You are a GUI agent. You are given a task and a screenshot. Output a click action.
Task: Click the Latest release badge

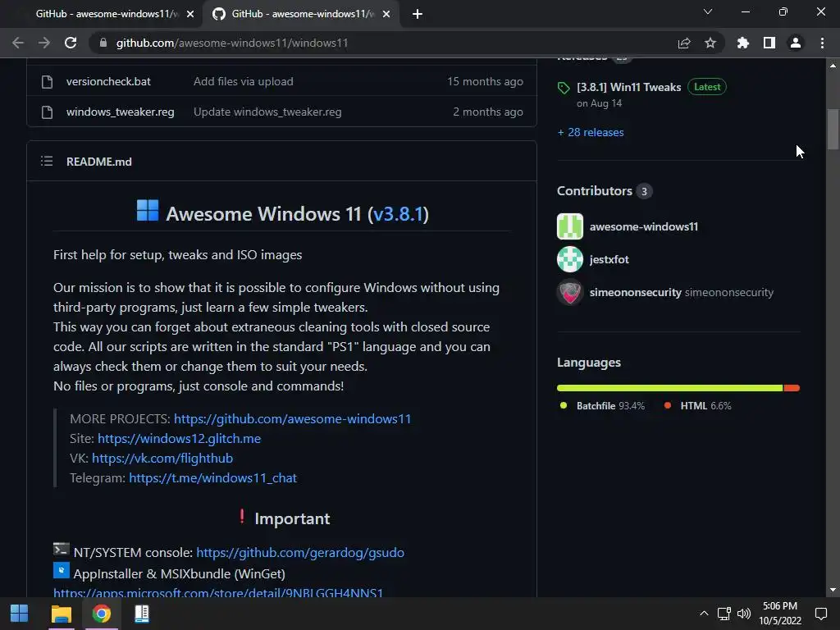(x=707, y=87)
